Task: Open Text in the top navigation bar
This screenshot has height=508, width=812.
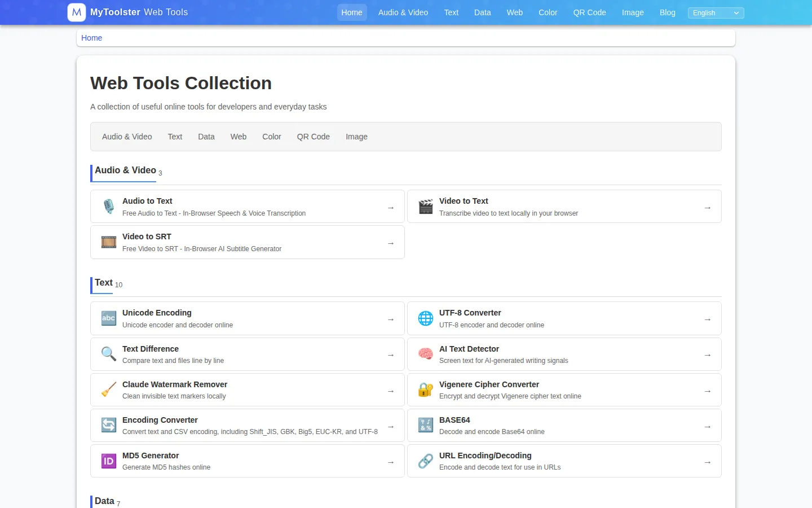Action: coord(451,12)
